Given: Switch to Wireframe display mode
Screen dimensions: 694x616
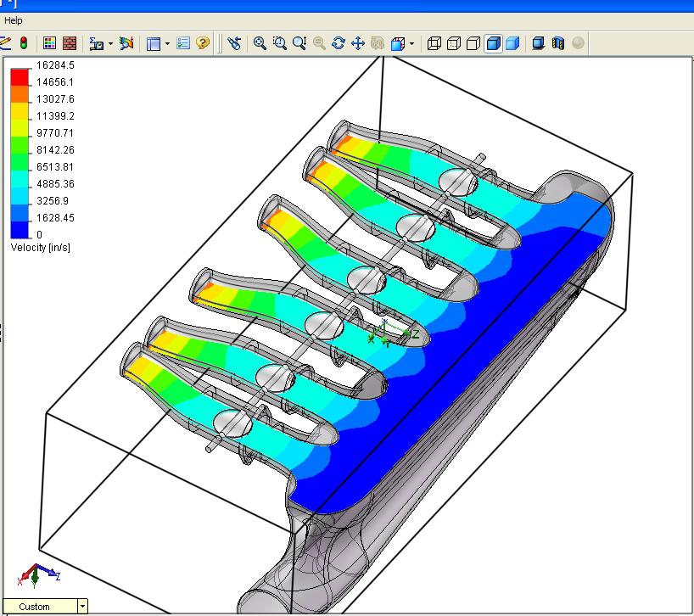Looking at the screenshot, I should [434, 42].
